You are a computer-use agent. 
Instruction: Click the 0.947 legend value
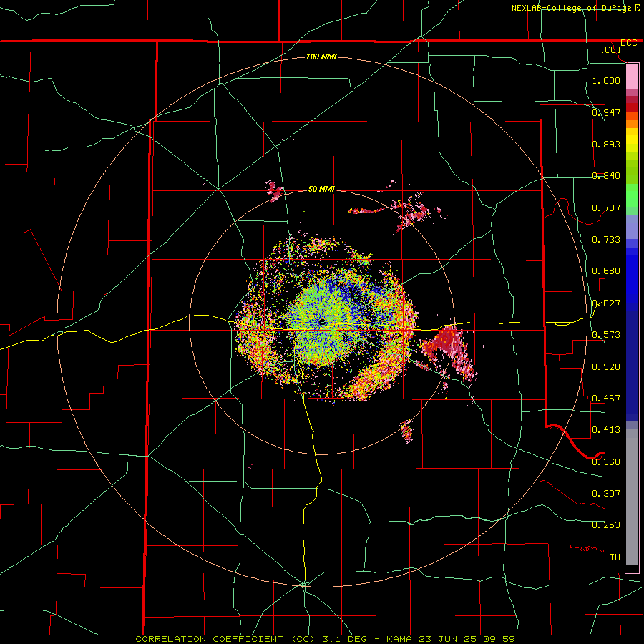606,112
